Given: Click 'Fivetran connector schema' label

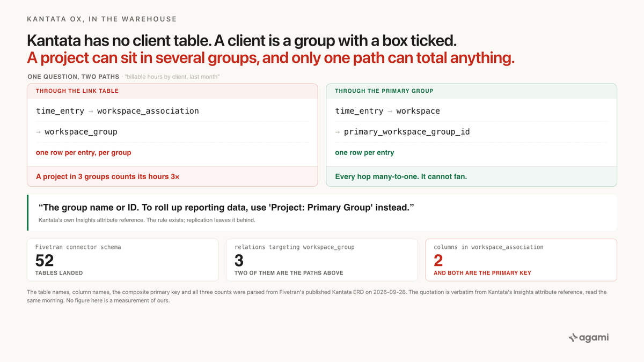Looking at the screenshot, I should click(78, 247).
